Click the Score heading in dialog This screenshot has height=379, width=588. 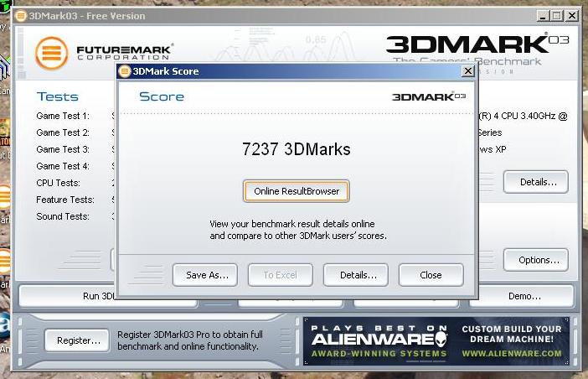(x=162, y=96)
